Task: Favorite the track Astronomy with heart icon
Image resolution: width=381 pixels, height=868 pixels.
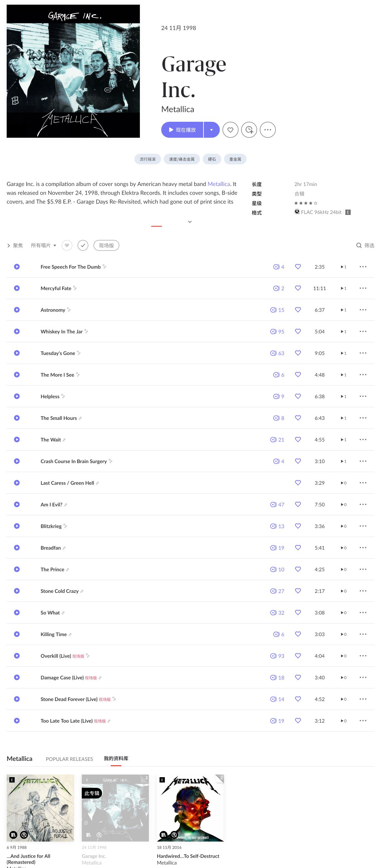Action: [298, 310]
